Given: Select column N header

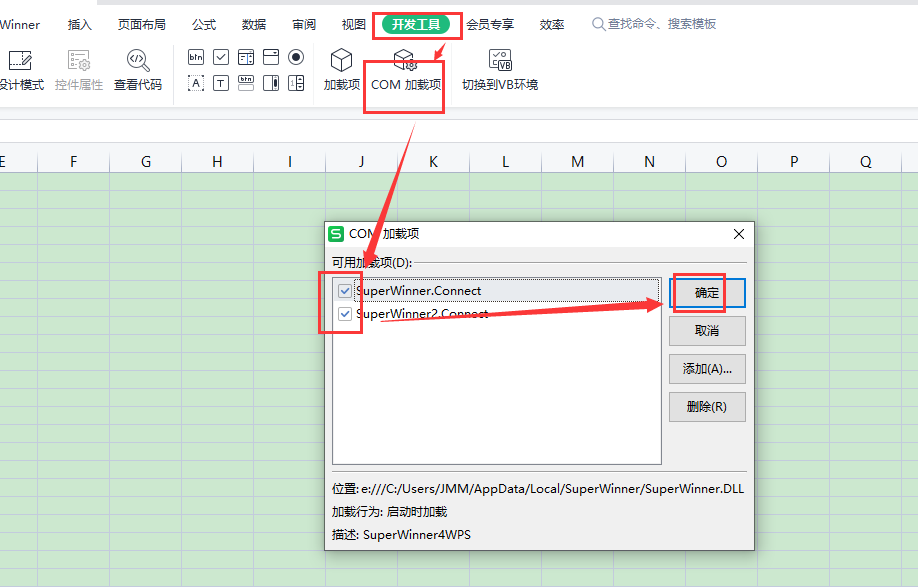Looking at the screenshot, I should click(649, 162).
